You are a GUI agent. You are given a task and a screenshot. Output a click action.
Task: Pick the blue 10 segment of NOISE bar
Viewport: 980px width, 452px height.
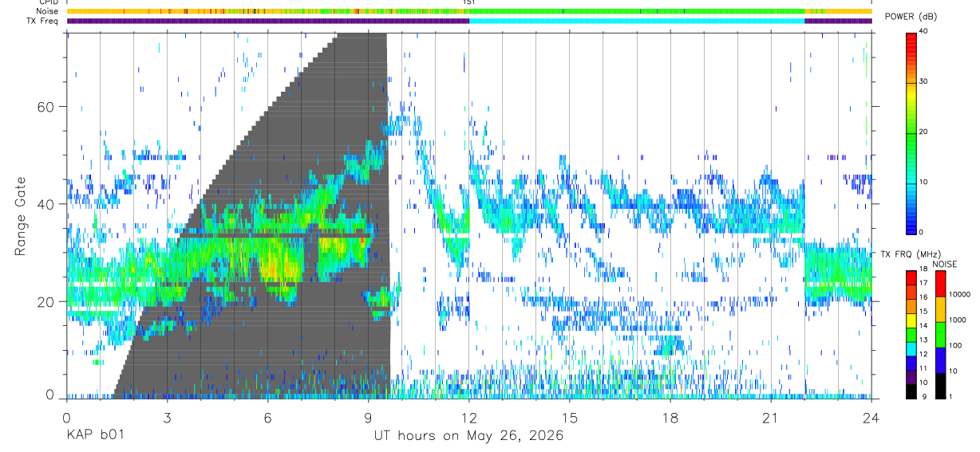(x=940, y=360)
